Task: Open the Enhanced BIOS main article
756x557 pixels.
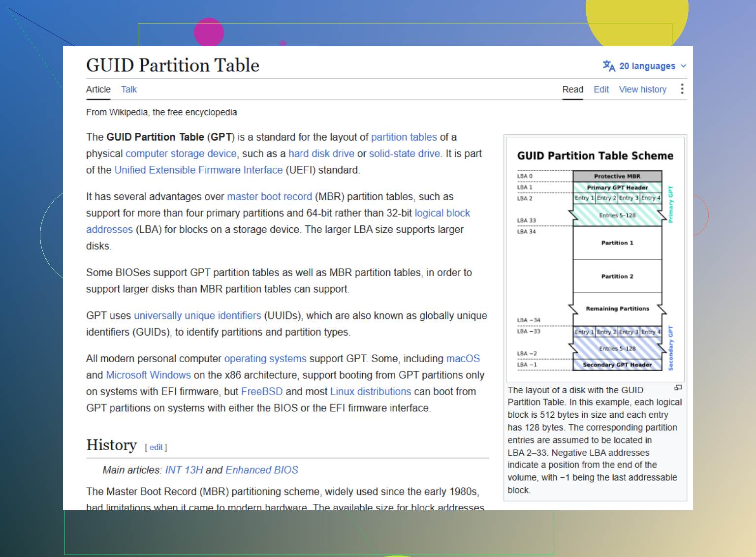Action: tap(262, 470)
